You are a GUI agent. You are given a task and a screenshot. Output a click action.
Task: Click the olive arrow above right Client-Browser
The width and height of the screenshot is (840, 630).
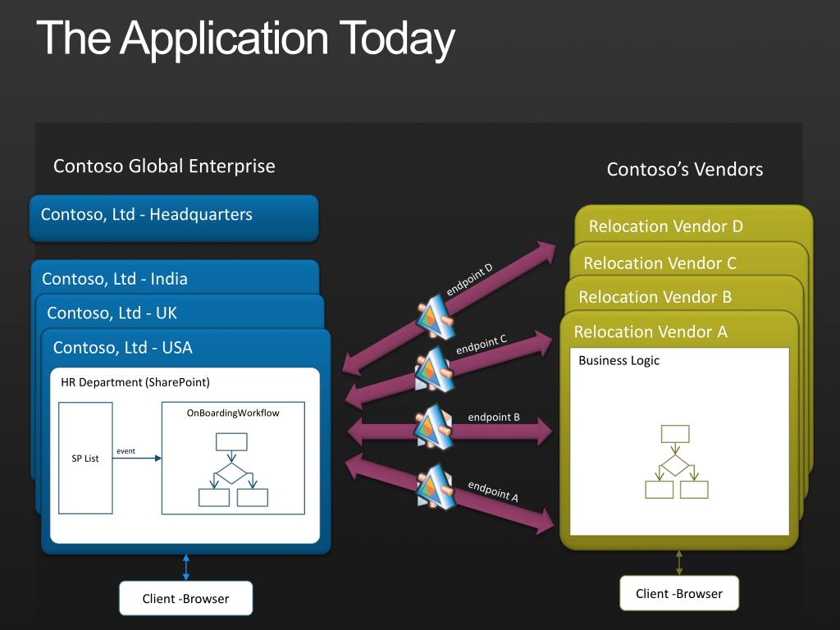point(679,563)
